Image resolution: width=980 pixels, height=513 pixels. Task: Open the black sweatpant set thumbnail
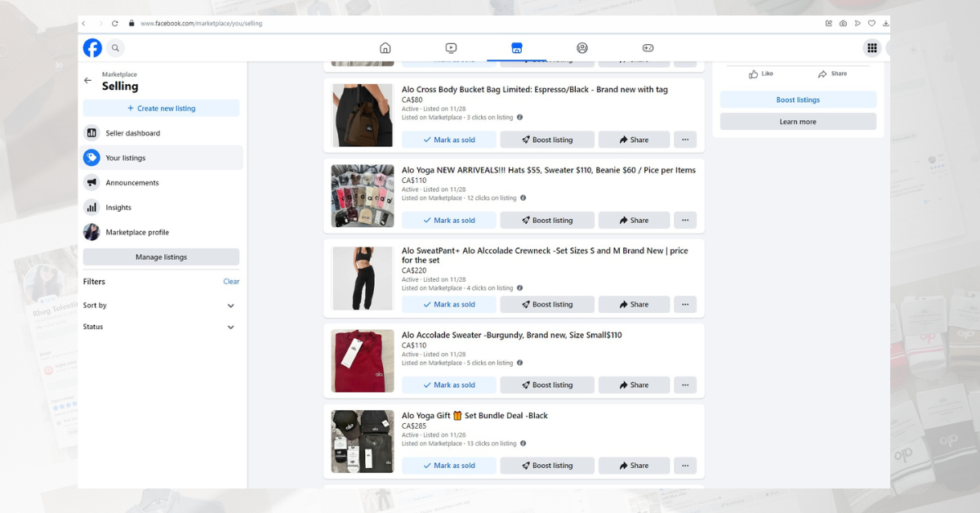[363, 279]
